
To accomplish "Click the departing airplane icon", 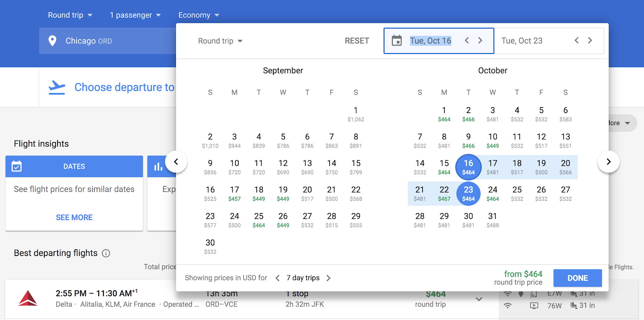I will click(57, 87).
